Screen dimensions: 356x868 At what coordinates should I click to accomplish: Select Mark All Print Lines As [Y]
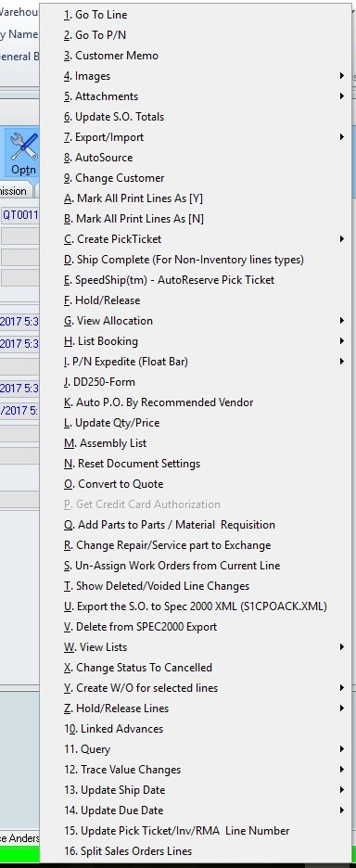tap(195, 198)
